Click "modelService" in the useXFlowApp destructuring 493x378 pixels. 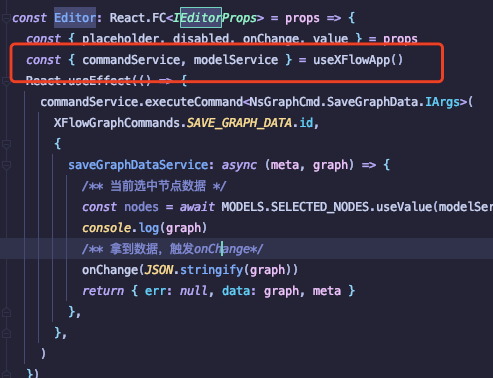tap(236, 60)
